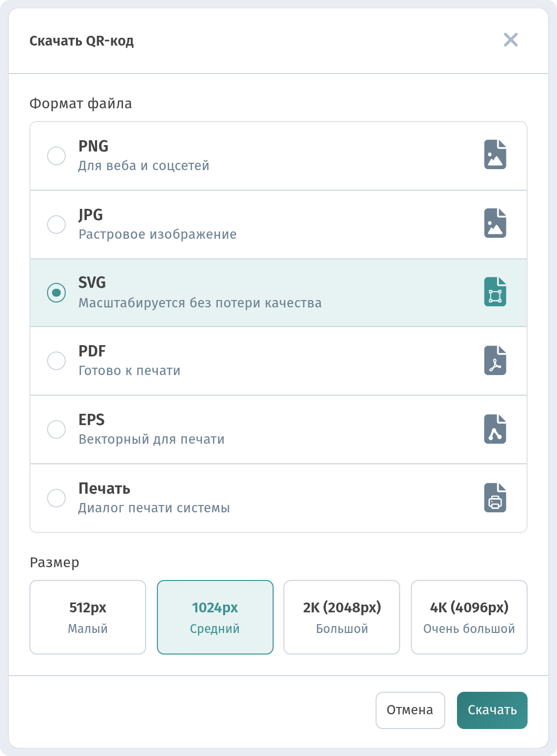
Task: Click the JPG image file icon
Action: 495,223
